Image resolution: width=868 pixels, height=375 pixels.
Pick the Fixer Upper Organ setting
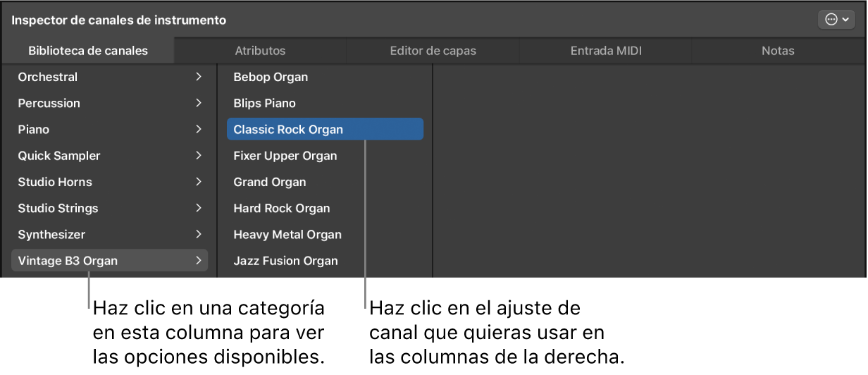pos(285,156)
